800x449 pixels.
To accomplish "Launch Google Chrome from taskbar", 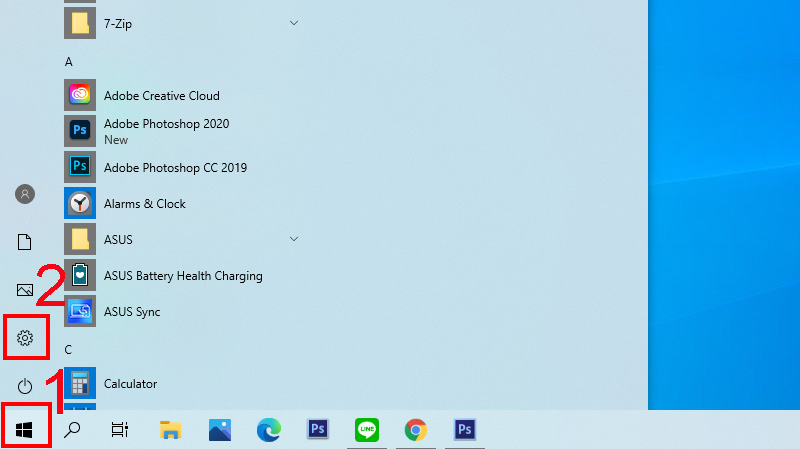I will [x=416, y=430].
